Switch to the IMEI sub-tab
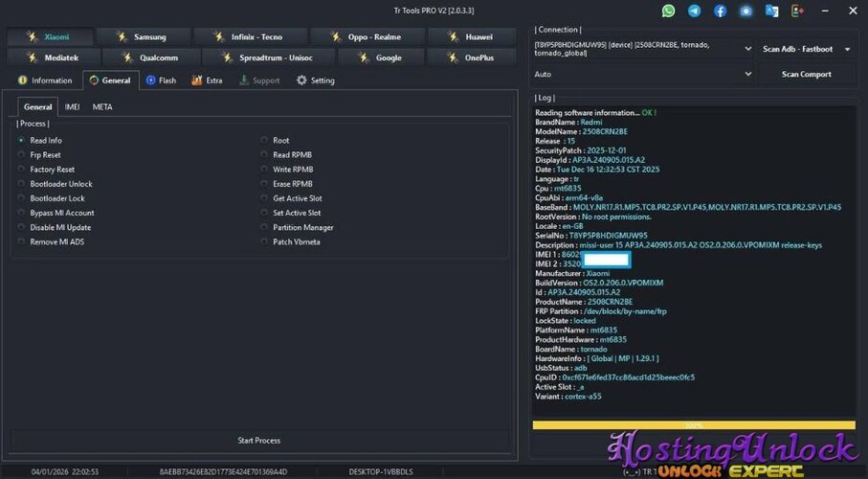Image resolution: width=868 pixels, height=479 pixels. pos(72,107)
